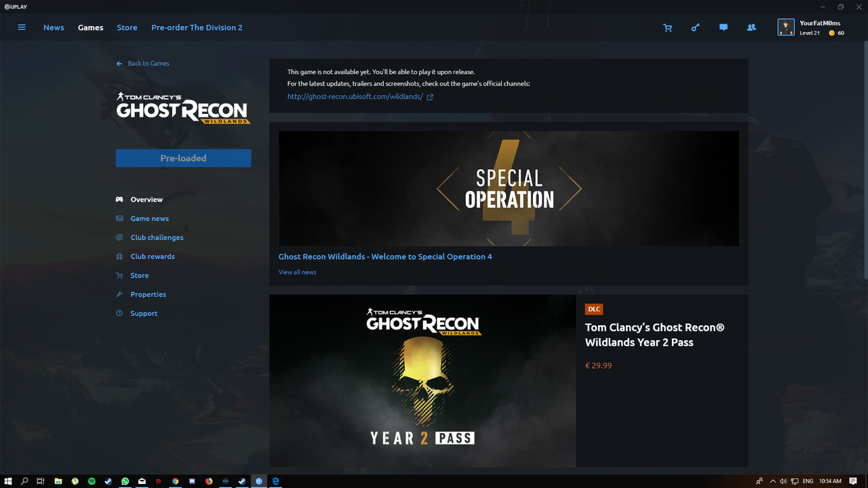Viewport: 868px width, 488px height.
Task: Click the 10:54 AM clock
Action: pyautogui.click(x=831, y=481)
